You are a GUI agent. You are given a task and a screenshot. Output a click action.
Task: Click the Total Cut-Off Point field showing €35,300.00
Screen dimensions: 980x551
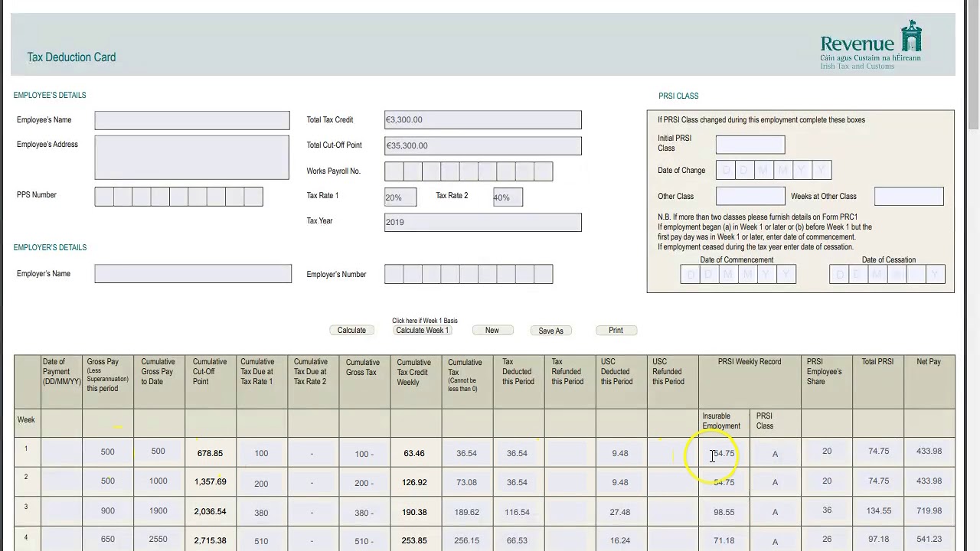coord(483,145)
